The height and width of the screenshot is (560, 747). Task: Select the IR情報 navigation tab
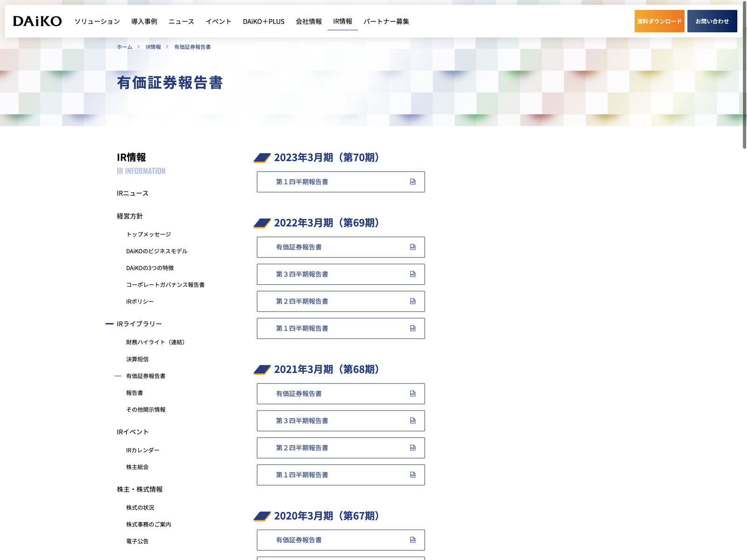[342, 21]
